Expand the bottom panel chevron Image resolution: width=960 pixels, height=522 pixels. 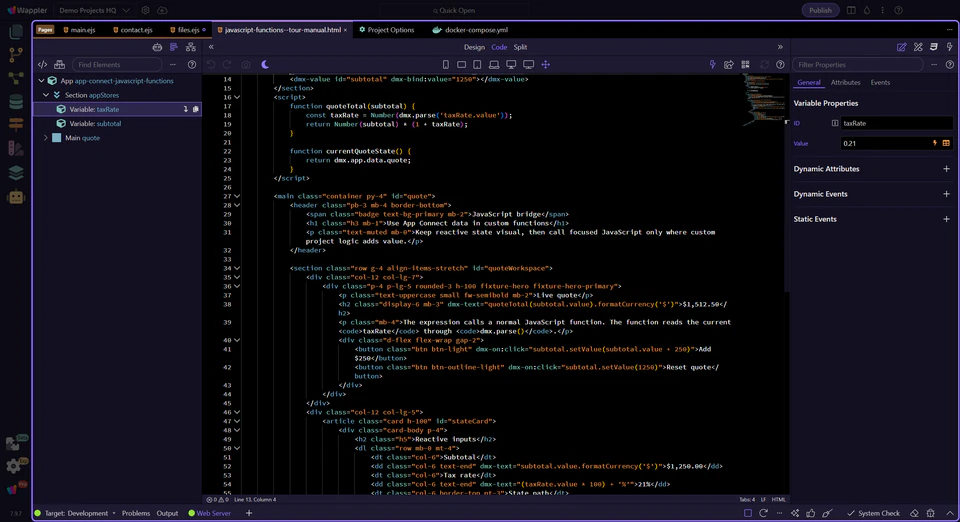950,513
